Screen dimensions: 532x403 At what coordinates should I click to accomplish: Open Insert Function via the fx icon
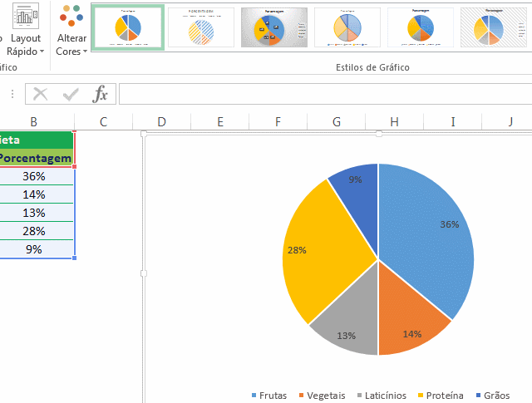click(100, 94)
